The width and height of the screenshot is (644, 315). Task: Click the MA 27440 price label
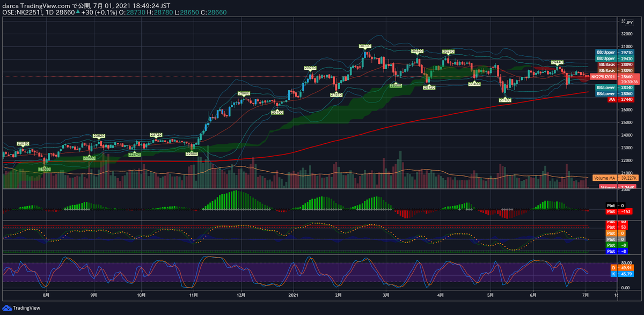click(x=620, y=100)
